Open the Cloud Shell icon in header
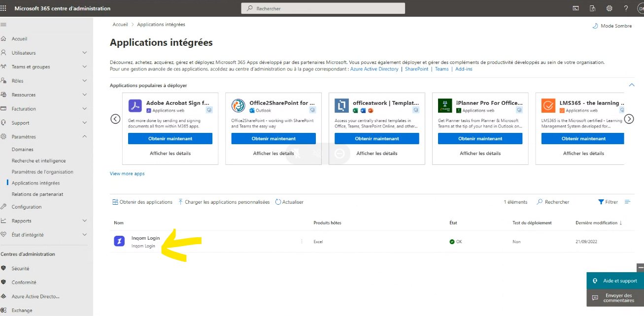Viewport: 644px width, 316px height. pos(576,8)
